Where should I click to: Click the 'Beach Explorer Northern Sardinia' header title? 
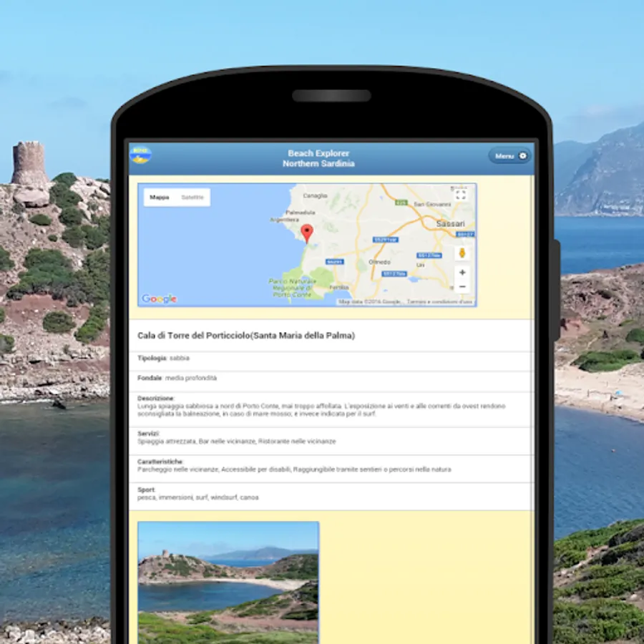pos(318,158)
